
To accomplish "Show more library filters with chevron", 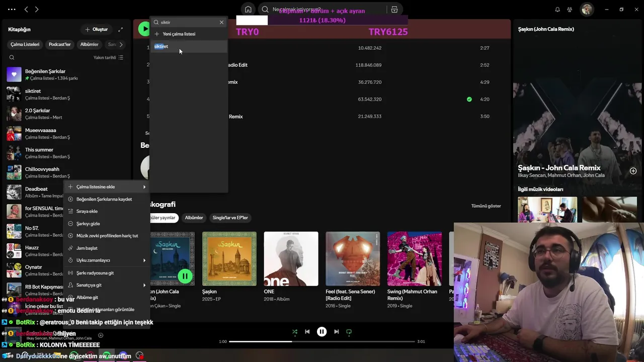I will [x=121, y=44].
